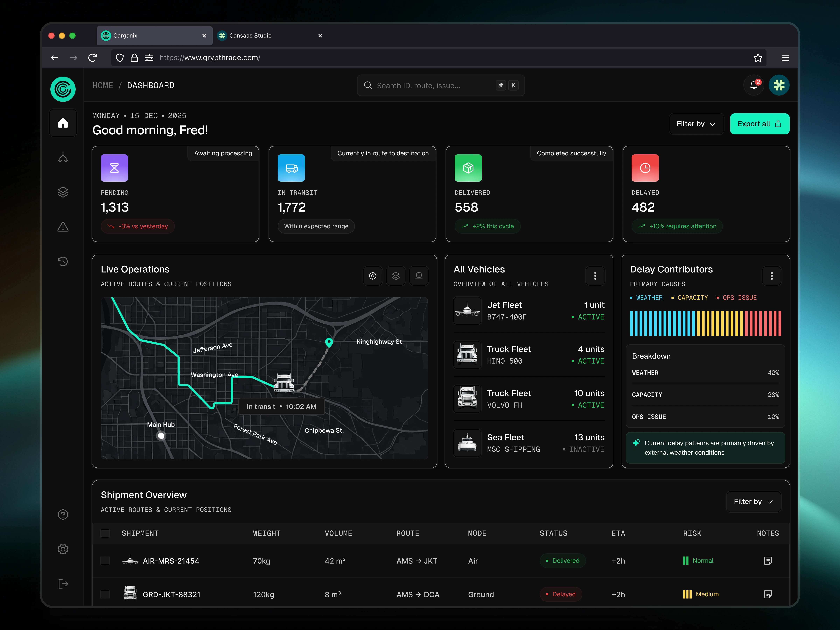840x630 pixels.
Task: Open the alerts warning triangle in sidebar
Action: 63,227
